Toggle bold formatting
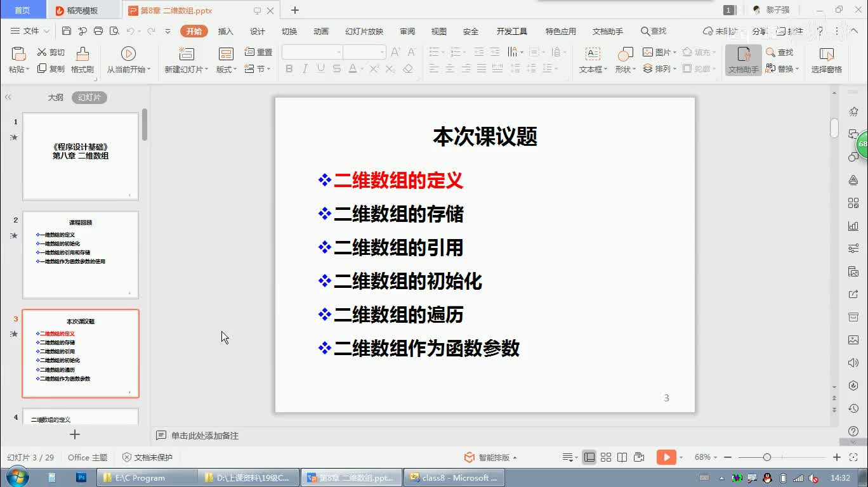 coord(289,69)
